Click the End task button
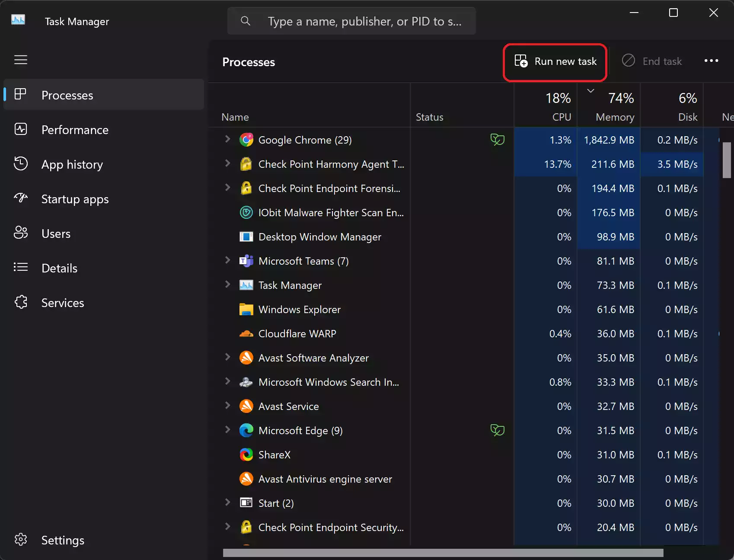734x560 pixels. pos(652,61)
